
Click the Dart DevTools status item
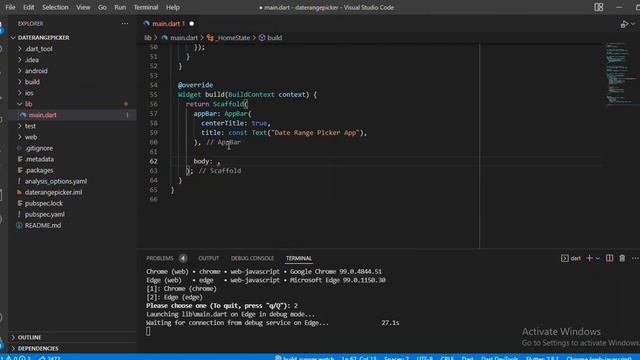point(500,358)
